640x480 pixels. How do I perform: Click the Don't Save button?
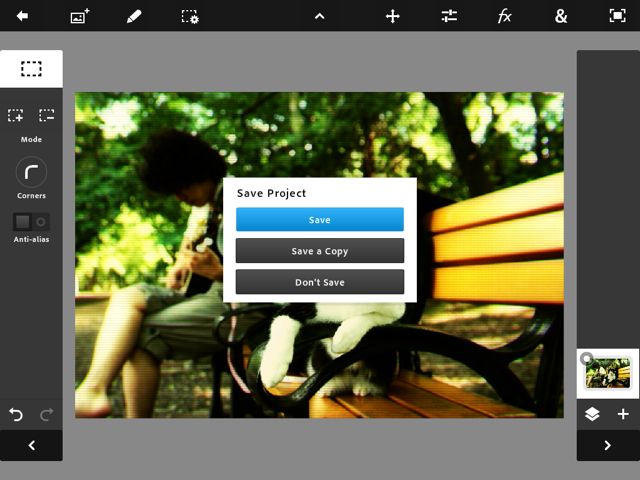[320, 282]
